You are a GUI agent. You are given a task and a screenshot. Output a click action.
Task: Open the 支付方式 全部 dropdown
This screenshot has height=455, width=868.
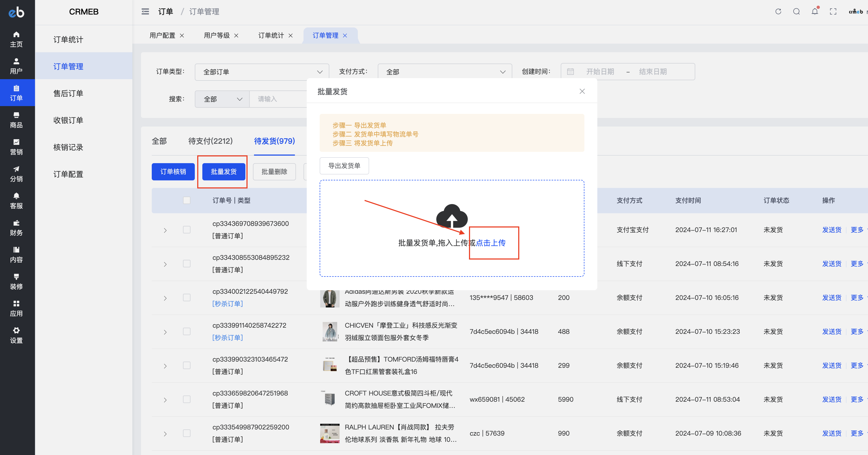(x=444, y=72)
